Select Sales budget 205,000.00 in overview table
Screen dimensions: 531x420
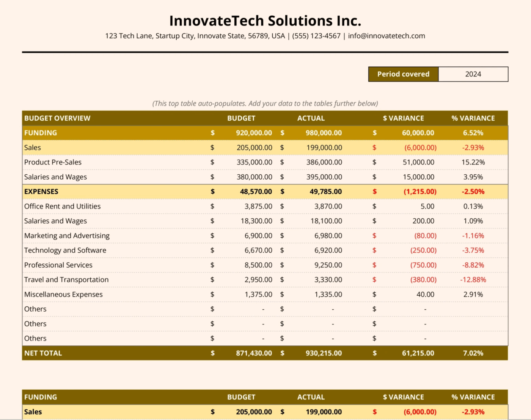[x=254, y=148]
